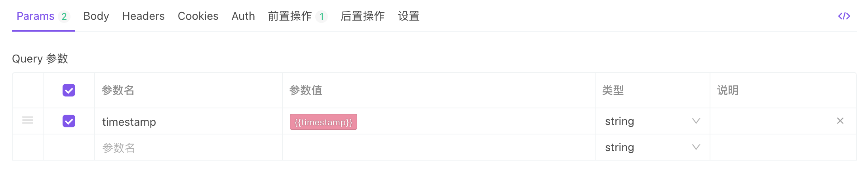Expand the empty row type dropdown

(x=652, y=148)
